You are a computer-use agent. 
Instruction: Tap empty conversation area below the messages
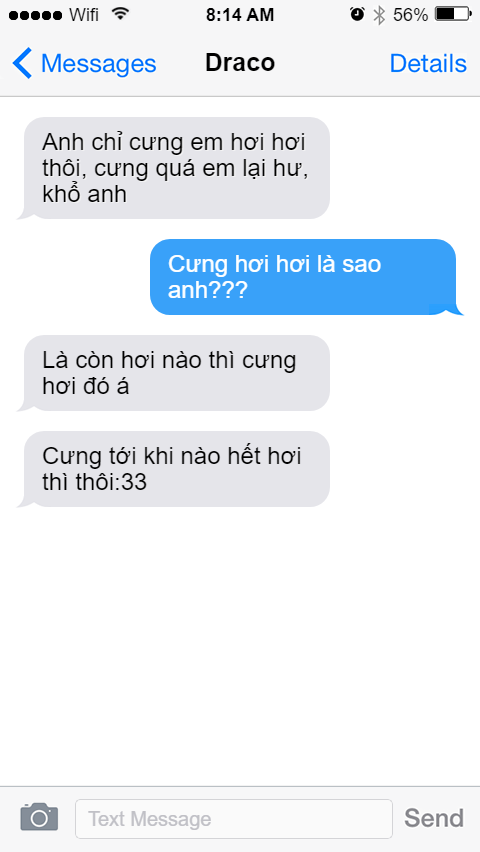[x=240, y=647]
